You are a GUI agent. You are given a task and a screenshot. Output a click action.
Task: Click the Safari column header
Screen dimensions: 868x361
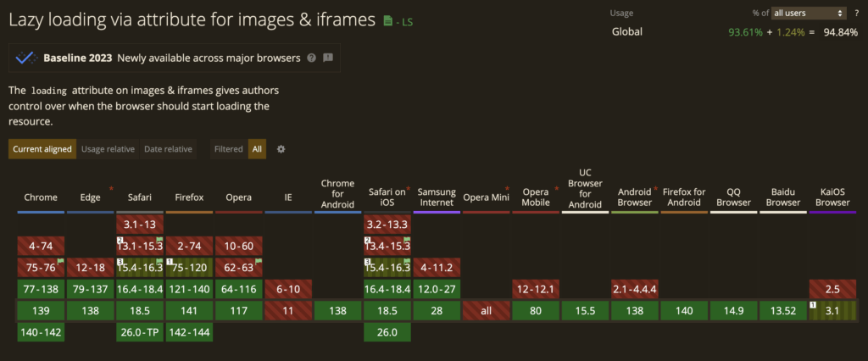pos(140,197)
